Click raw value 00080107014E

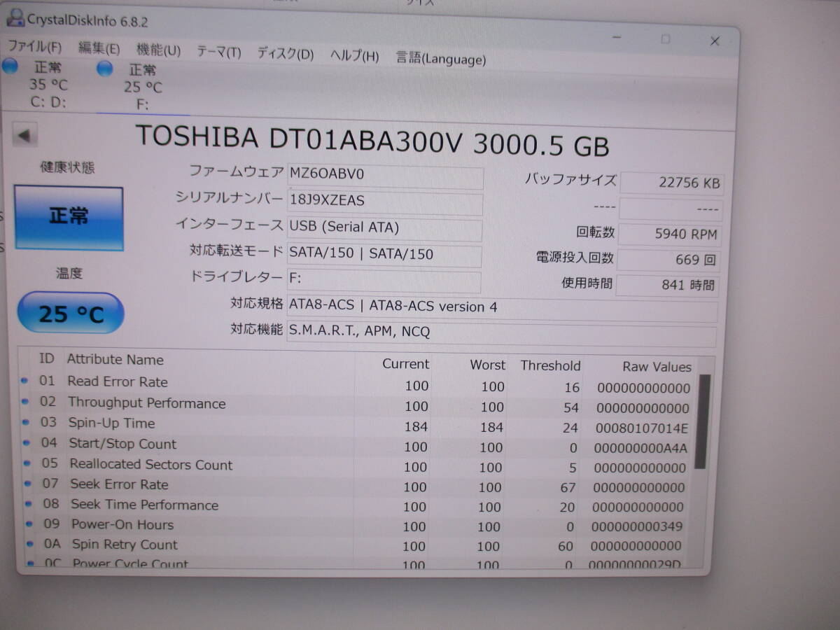[x=641, y=428]
